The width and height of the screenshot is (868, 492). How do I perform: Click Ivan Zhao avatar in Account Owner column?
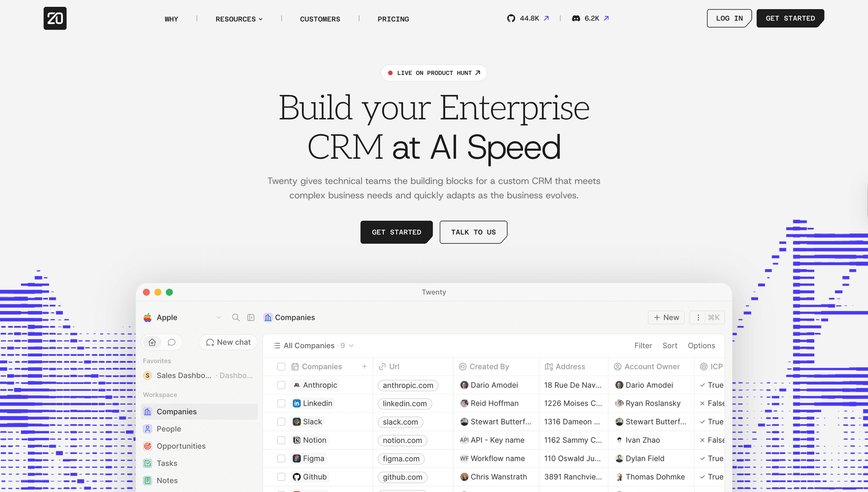[619, 440]
